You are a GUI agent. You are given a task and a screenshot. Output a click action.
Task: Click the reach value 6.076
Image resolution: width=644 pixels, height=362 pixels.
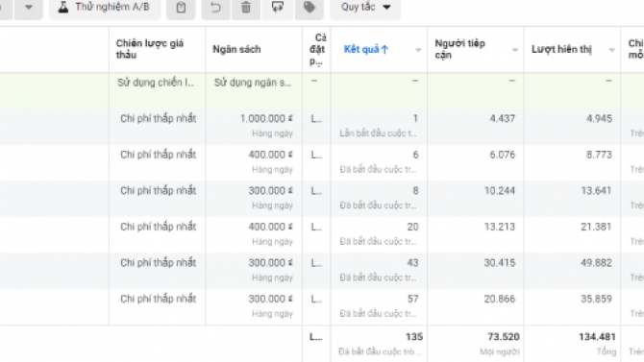(502, 155)
